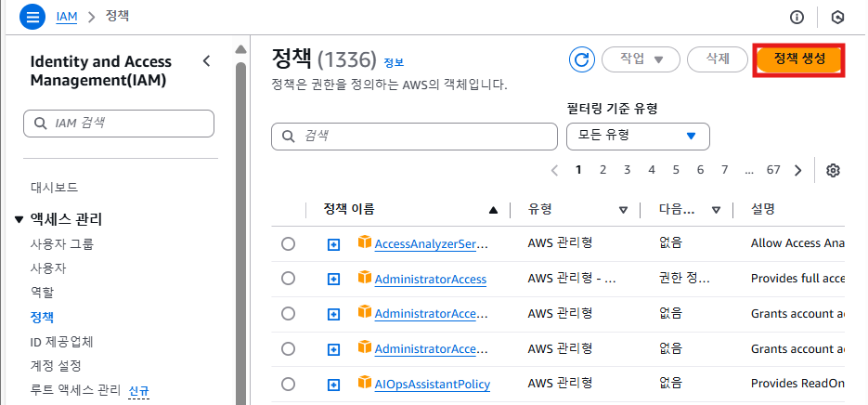Click the orange box icon beside AccessAnalyzerSer…

[364, 242]
